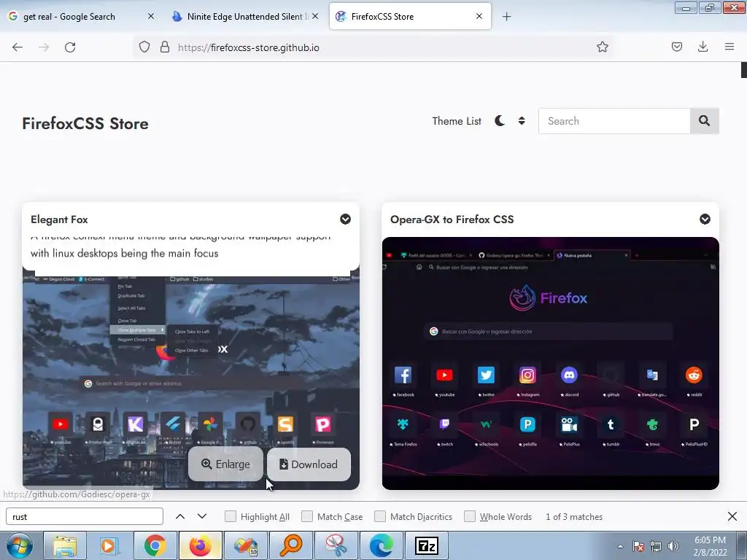Close the Ninite Edge tab
Screen dimensions: 747x560
[315, 16]
